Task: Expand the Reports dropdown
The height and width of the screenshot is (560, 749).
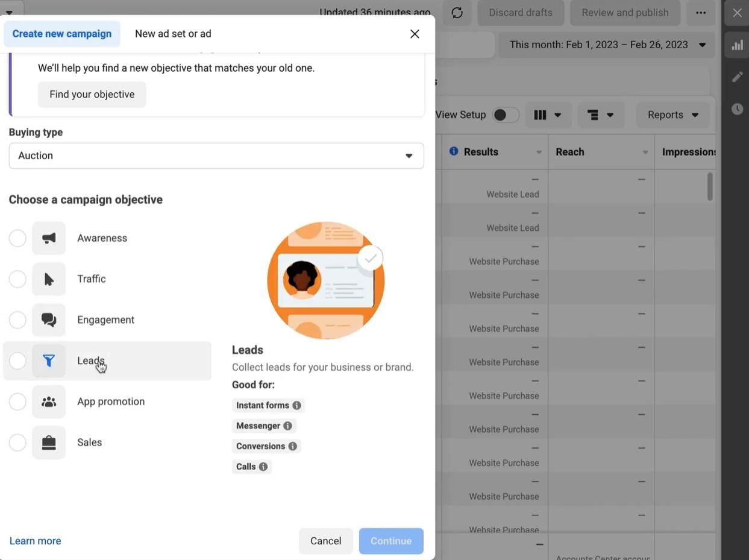Action: tap(672, 115)
